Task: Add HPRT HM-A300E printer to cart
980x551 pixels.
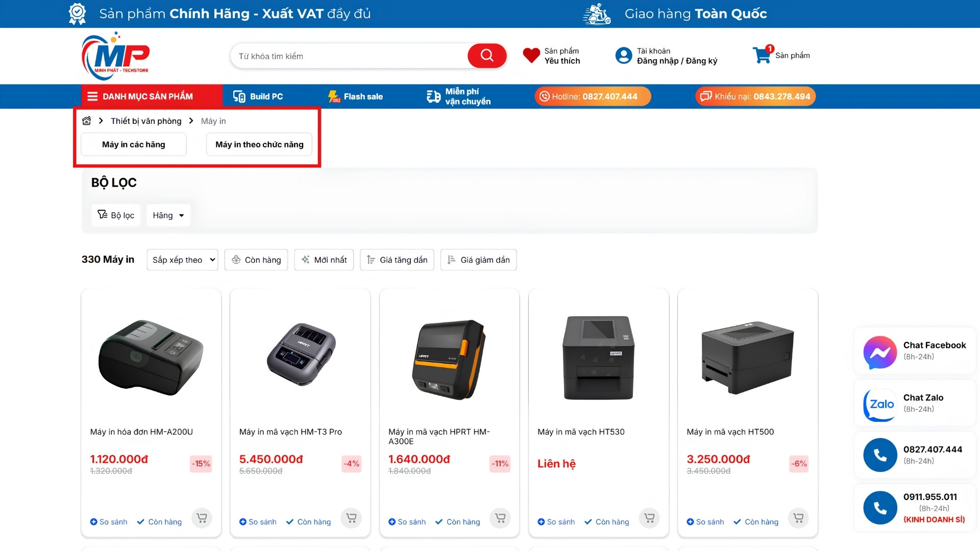Action: pos(500,518)
